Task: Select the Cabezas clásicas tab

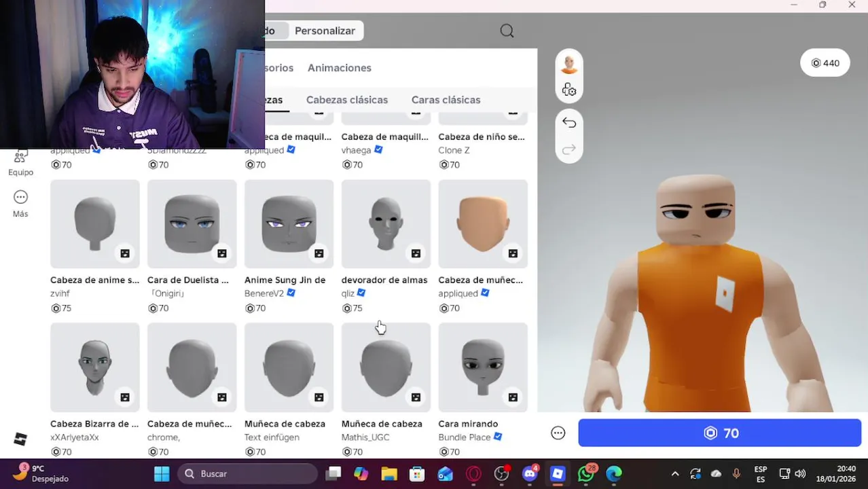Action: (x=347, y=100)
